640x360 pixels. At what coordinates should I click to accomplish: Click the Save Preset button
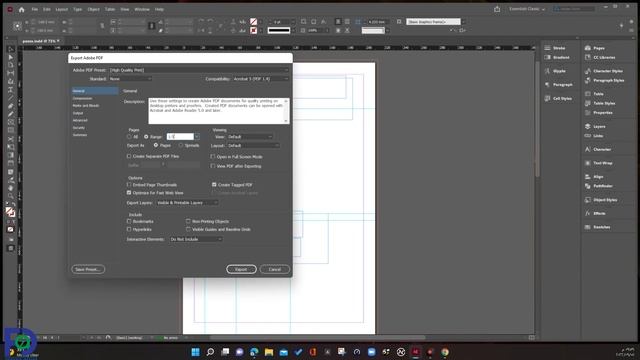pos(88,269)
